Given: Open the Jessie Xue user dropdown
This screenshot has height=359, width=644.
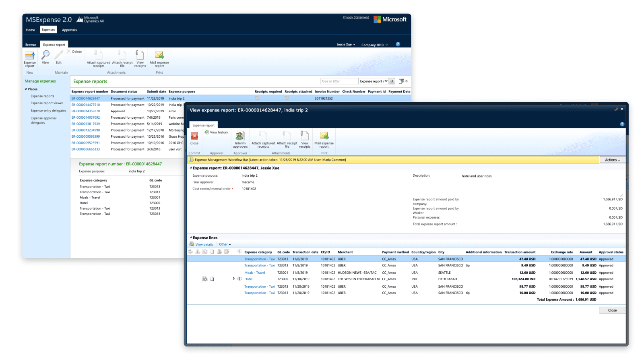Looking at the screenshot, I should pos(346,45).
